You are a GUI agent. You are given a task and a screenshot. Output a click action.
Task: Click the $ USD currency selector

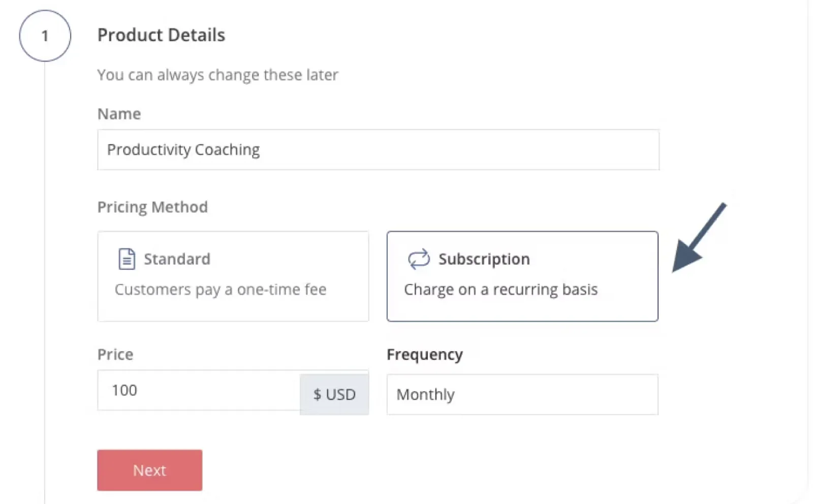[x=334, y=395]
